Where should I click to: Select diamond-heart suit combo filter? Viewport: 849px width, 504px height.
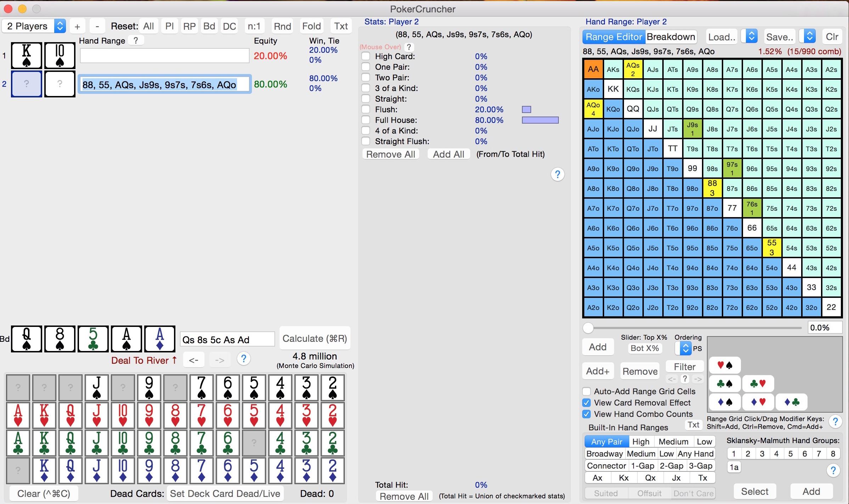point(758,402)
